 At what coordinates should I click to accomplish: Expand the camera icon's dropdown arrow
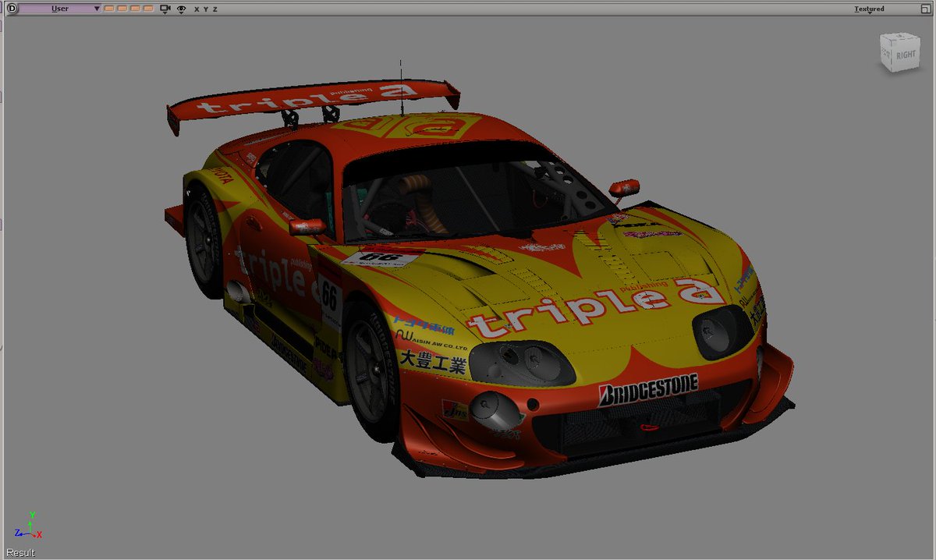point(165,12)
